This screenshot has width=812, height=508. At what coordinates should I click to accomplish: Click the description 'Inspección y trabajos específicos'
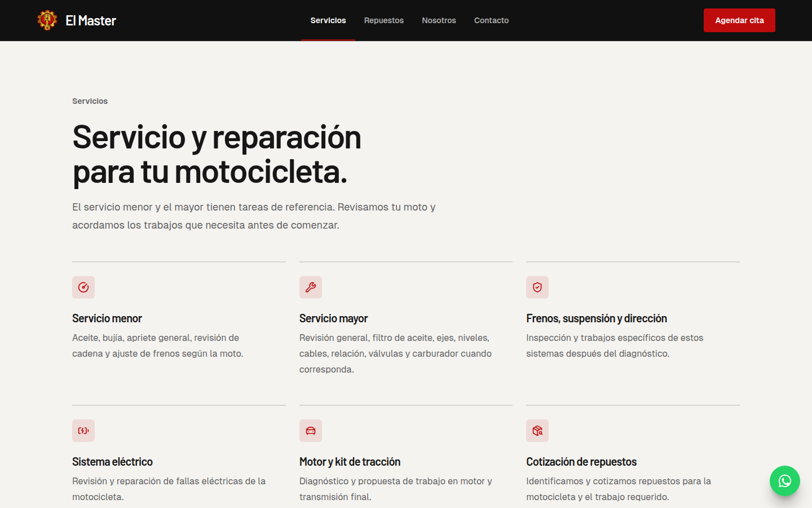(615, 345)
